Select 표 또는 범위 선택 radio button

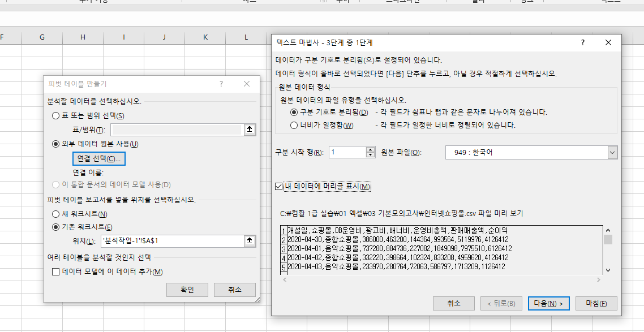pos(55,115)
